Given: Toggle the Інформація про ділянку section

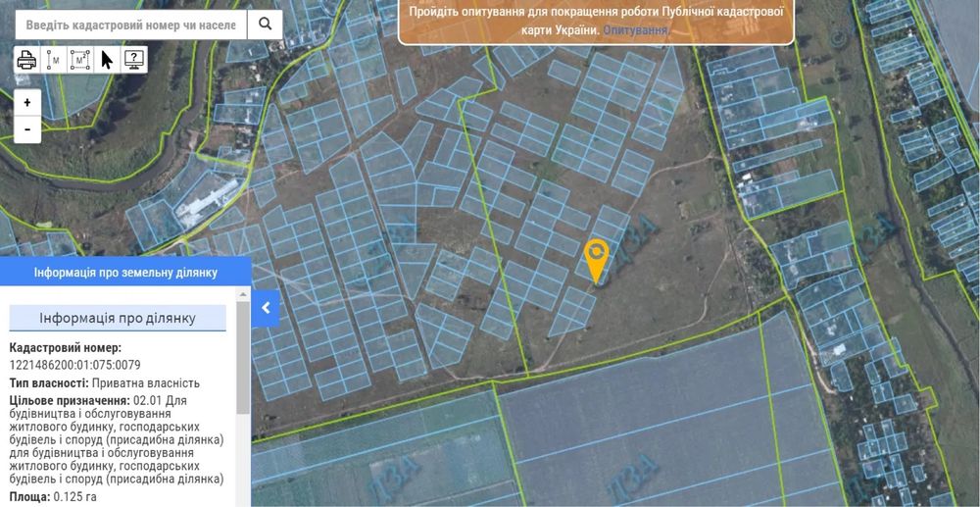Looking at the screenshot, I should point(118,318).
